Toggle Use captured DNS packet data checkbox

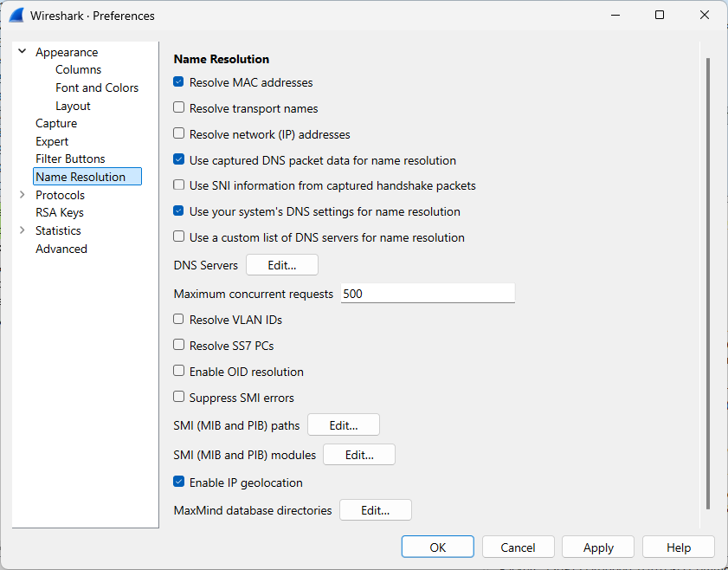tap(178, 159)
